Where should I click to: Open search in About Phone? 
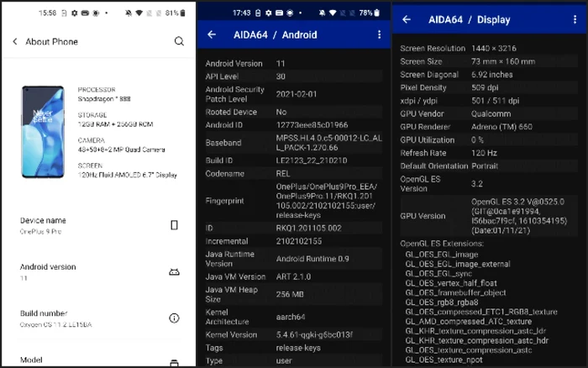[x=179, y=41]
